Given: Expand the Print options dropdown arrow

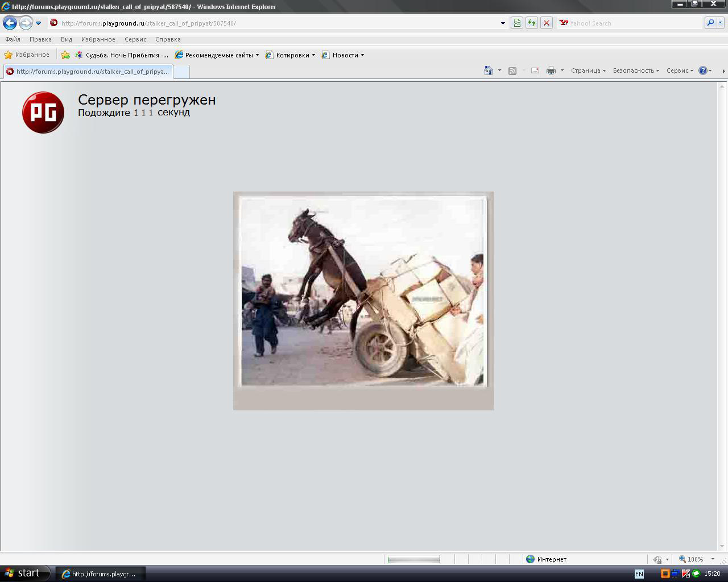Looking at the screenshot, I should (562, 70).
